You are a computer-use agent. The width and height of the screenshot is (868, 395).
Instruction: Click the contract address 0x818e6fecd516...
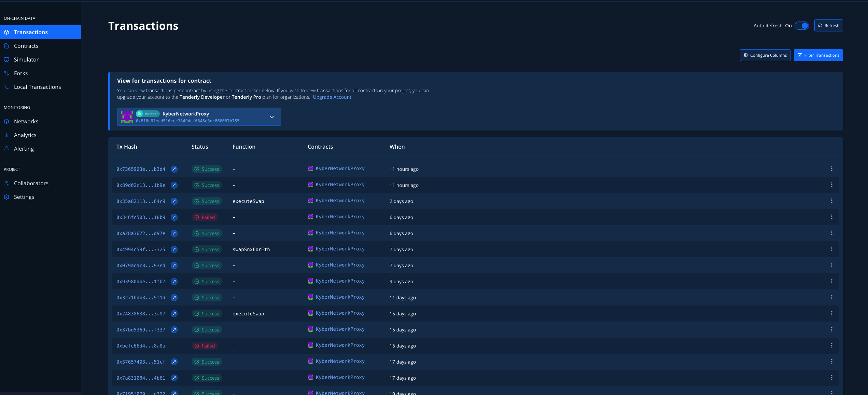187,121
